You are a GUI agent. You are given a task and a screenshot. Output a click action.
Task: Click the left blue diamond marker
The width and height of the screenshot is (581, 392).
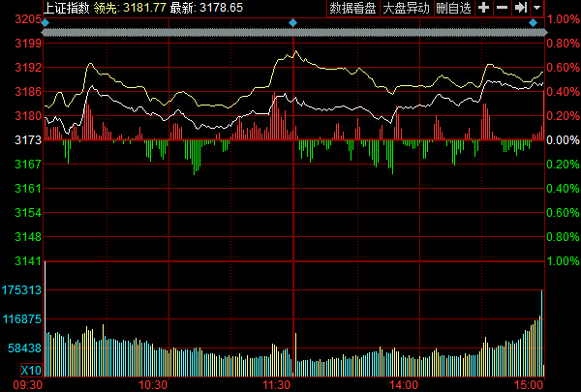pos(45,21)
